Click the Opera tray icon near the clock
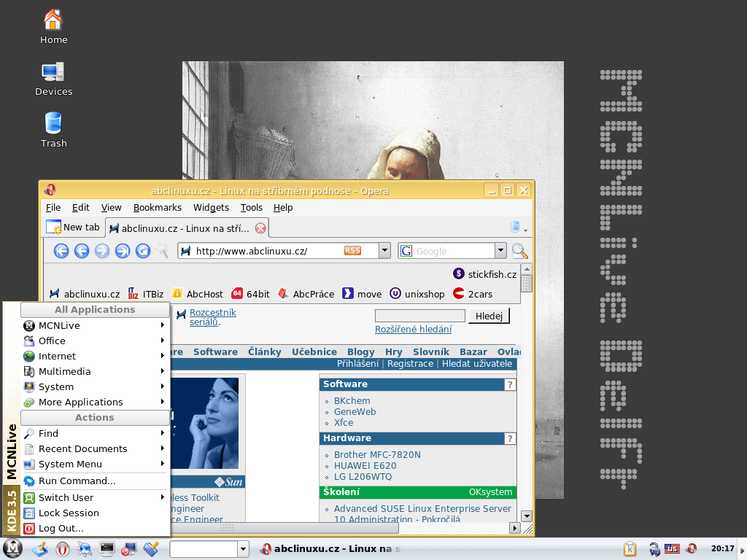Image resolution: width=747 pixels, height=560 pixels. (x=692, y=549)
